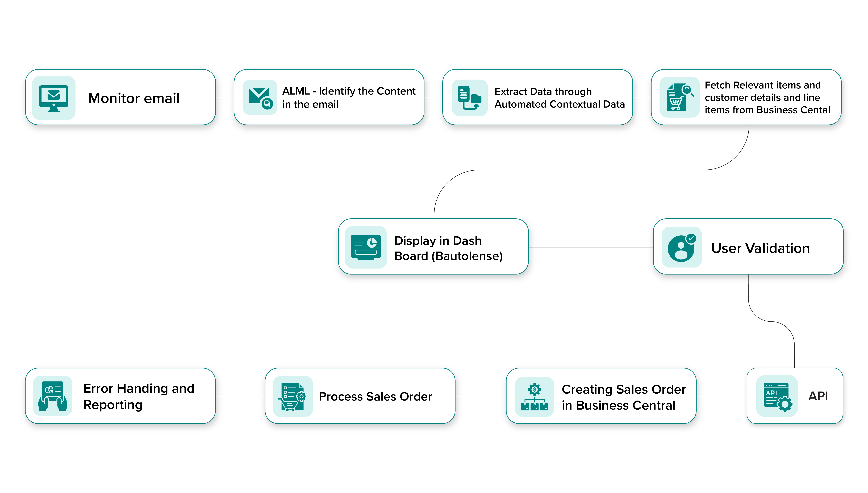The image size is (868, 493).
Task: Click Process Sales Order label text
Action: pyautogui.click(x=375, y=397)
